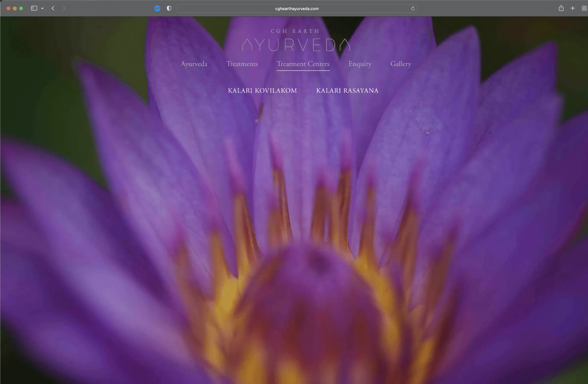Open the blue ABP extension icon

click(157, 8)
